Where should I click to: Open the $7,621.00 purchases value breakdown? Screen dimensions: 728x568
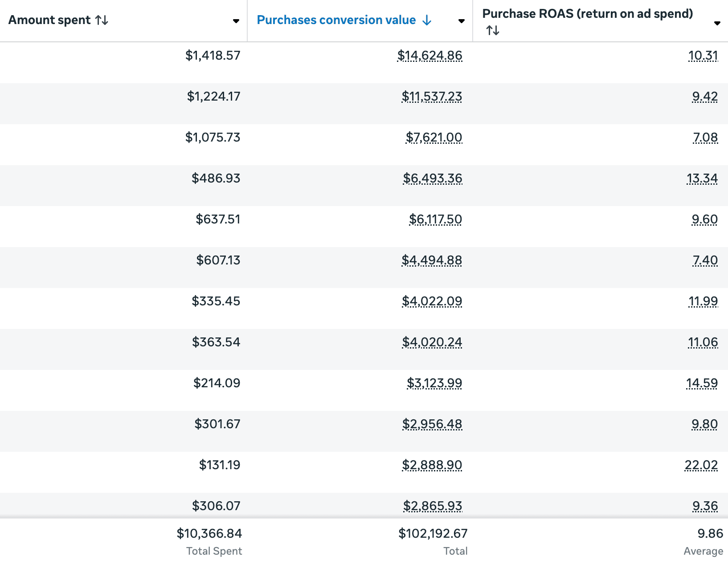[434, 138]
